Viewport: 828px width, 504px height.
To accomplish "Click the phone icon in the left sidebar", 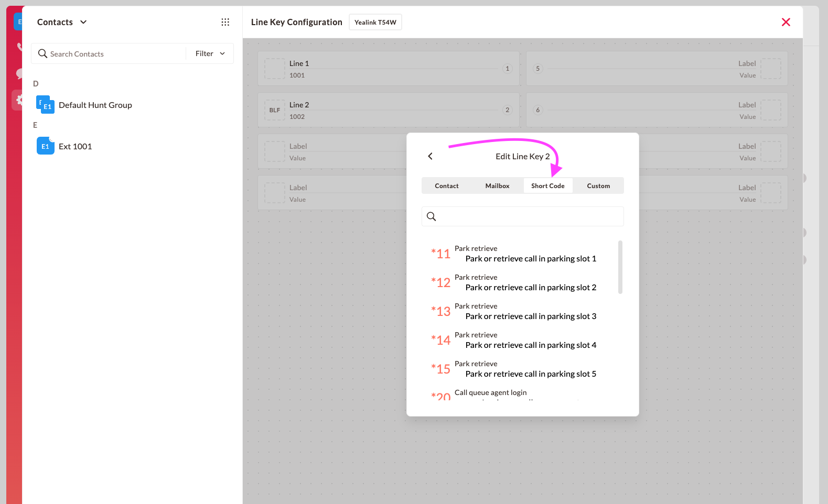I will tap(20, 47).
